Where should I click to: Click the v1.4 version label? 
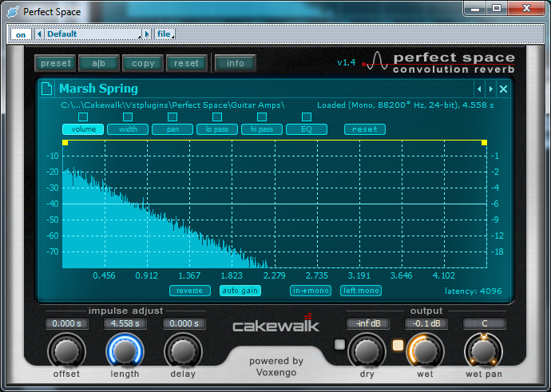(346, 62)
